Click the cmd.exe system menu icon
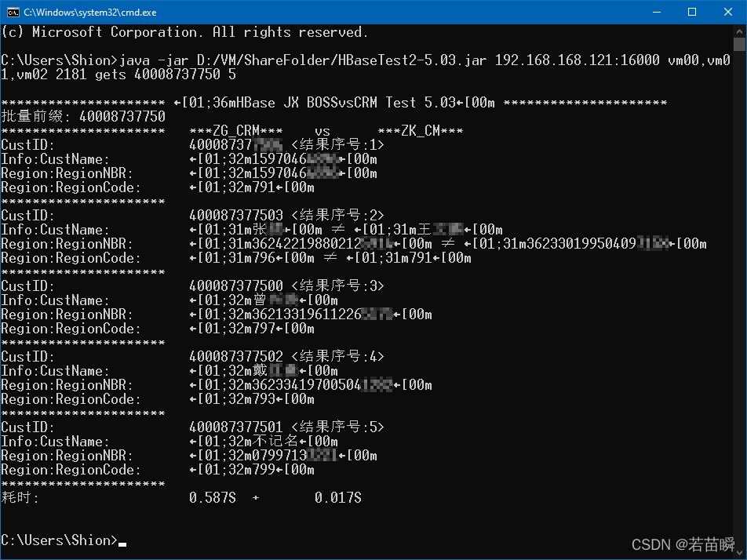The image size is (747, 560). (13, 13)
